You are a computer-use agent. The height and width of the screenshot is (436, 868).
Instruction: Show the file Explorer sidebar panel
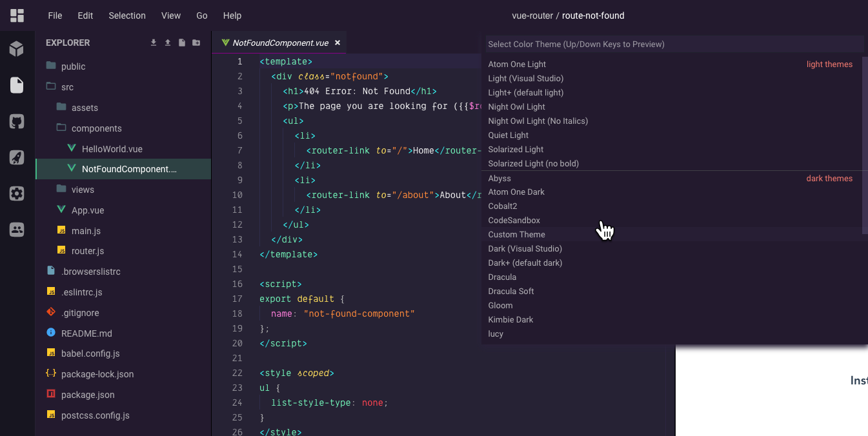[17, 84]
